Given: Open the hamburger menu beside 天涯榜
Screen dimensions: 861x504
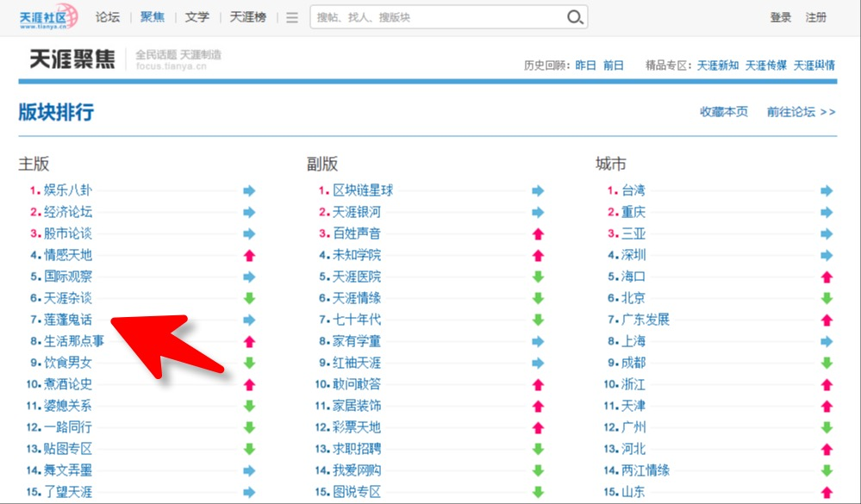Looking at the screenshot, I should 291,17.
